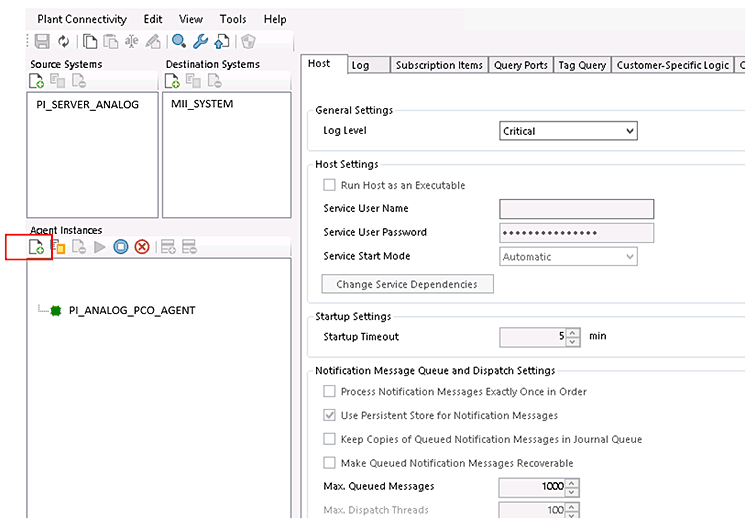Select PI_ANALOG_PCO_AGENT in agent instances tree

tap(131, 311)
